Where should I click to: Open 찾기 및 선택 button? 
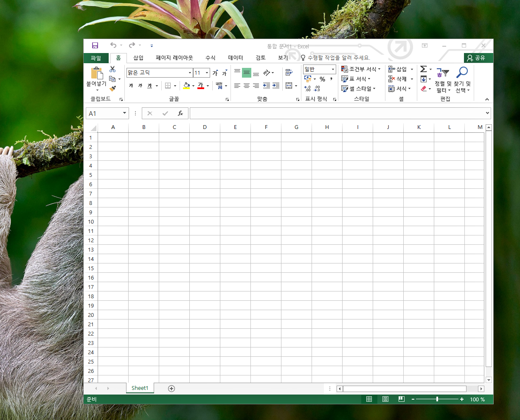point(462,80)
